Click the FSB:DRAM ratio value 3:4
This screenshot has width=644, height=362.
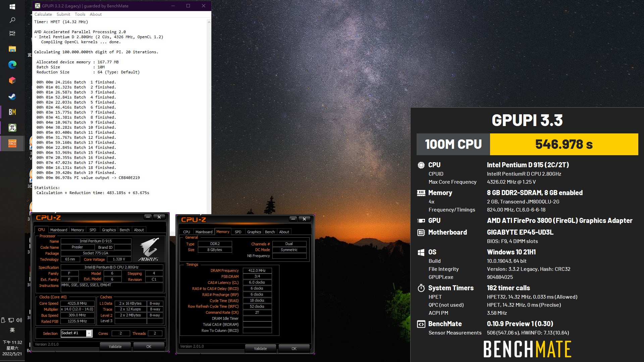[257, 277]
